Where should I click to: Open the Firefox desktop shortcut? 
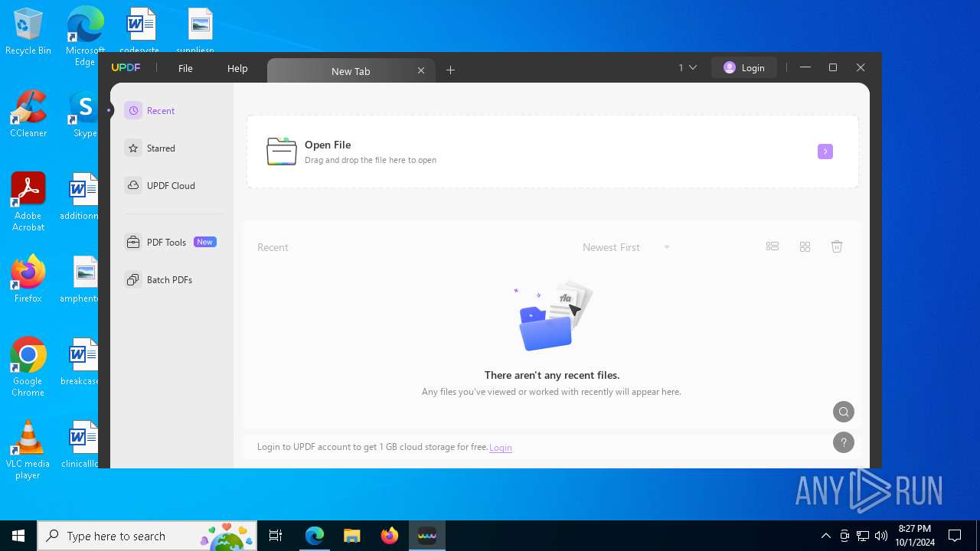tap(28, 279)
